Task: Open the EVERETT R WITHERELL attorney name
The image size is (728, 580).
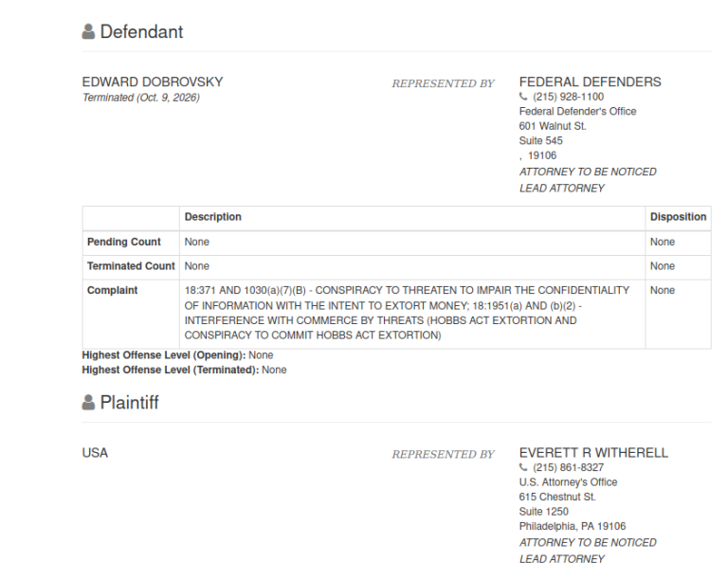Action: coord(593,453)
